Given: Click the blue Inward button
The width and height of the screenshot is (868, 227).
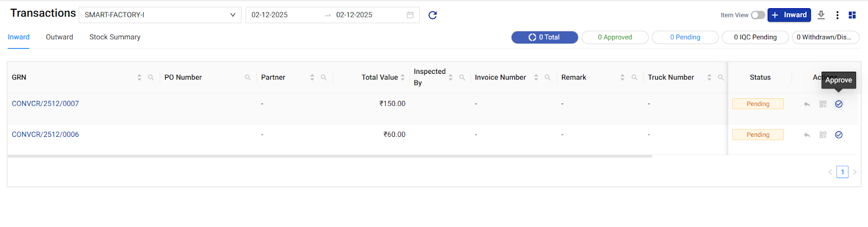Looking at the screenshot, I should 789,15.
